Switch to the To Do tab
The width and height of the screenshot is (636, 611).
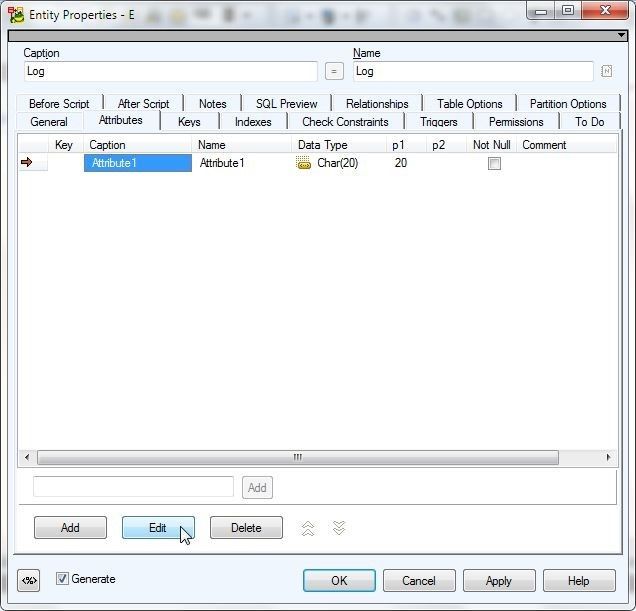(x=590, y=122)
